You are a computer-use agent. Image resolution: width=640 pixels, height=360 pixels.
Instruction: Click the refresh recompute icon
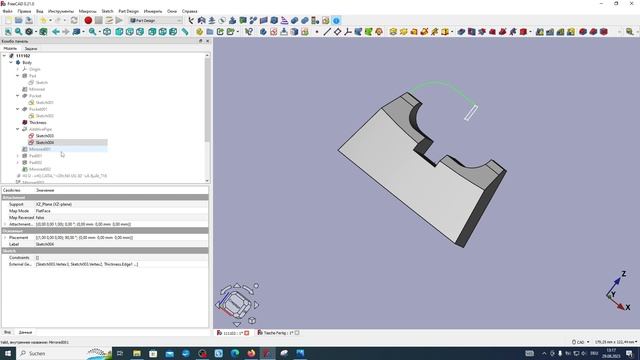(74, 20)
